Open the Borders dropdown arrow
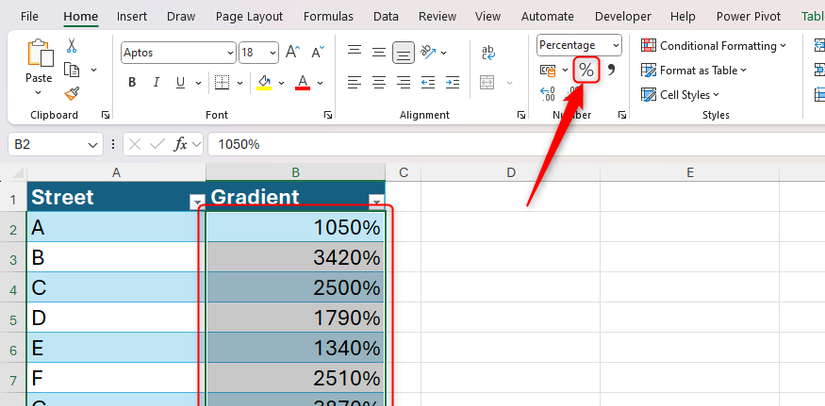Image resolution: width=825 pixels, height=406 pixels. [x=240, y=83]
